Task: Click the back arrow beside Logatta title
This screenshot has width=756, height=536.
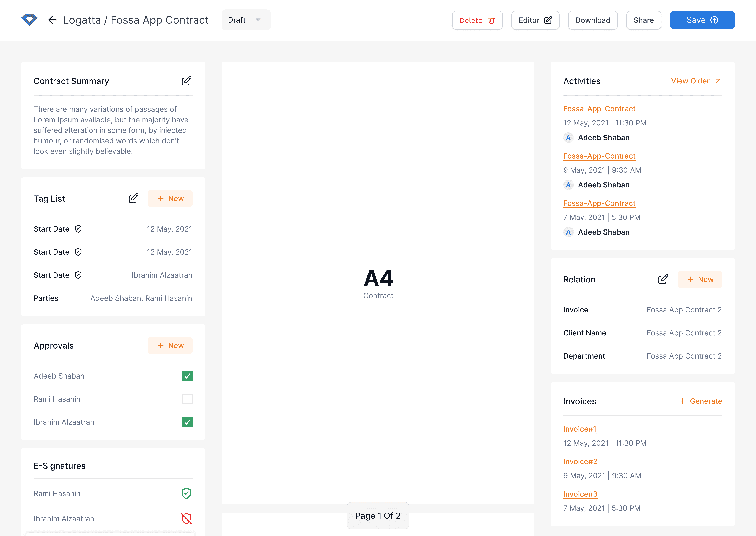Action: pos(52,20)
